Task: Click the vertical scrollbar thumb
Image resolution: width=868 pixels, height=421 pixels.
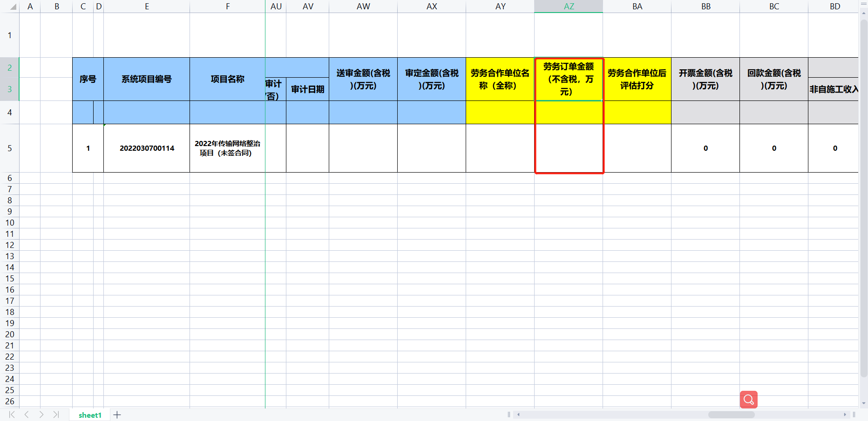Action: (864, 199)
